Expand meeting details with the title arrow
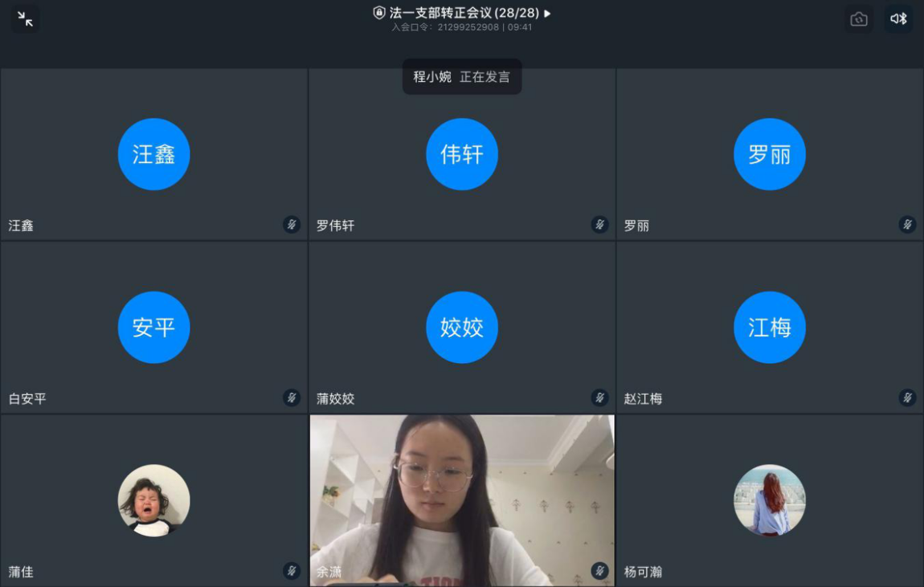This screenshot has height=587, width=924. pyautogui.click(x=548, y=14)
